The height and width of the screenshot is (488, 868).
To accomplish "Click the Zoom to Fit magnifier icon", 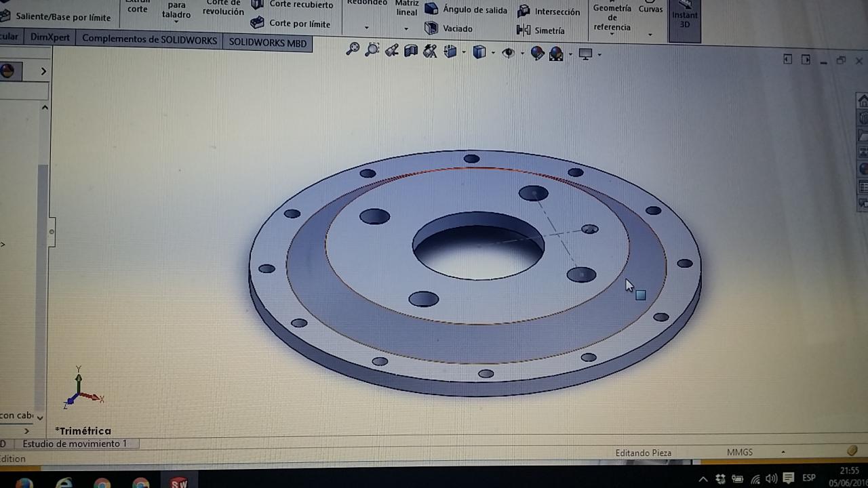I will coord(352,49).
